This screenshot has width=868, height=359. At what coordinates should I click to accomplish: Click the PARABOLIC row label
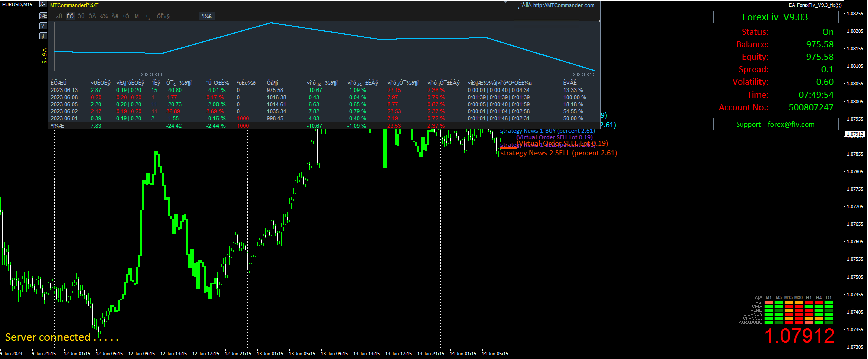(x=750, y=322)
